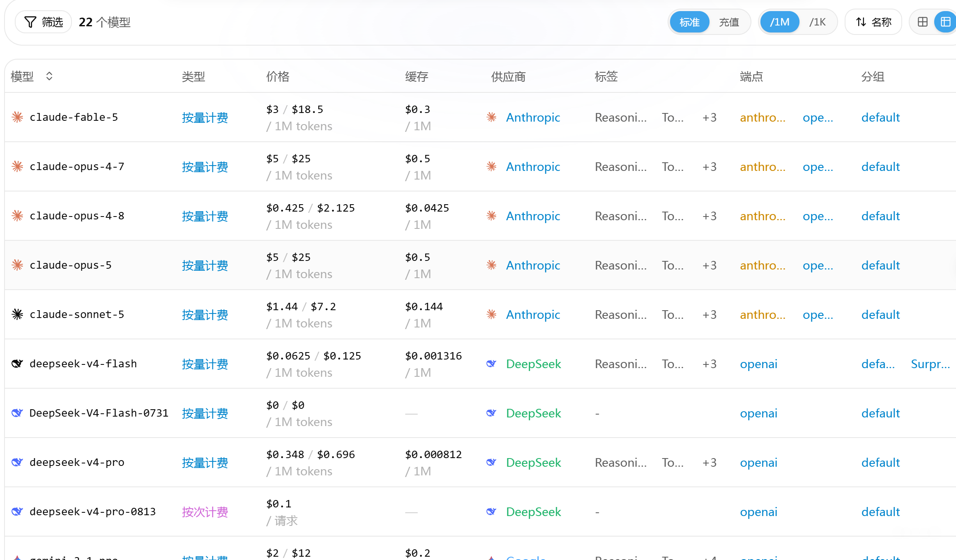Click the claude-fable-5 model icon

17,117
